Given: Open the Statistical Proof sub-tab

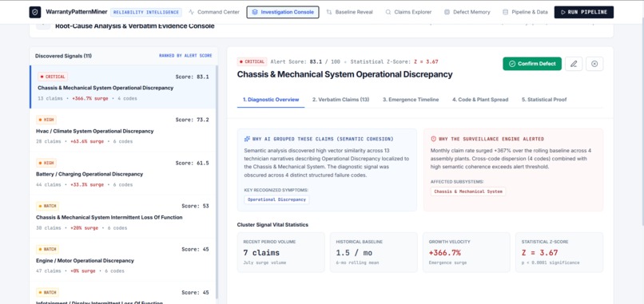Looking at the screenshot, I should click(x=544, y=99).
